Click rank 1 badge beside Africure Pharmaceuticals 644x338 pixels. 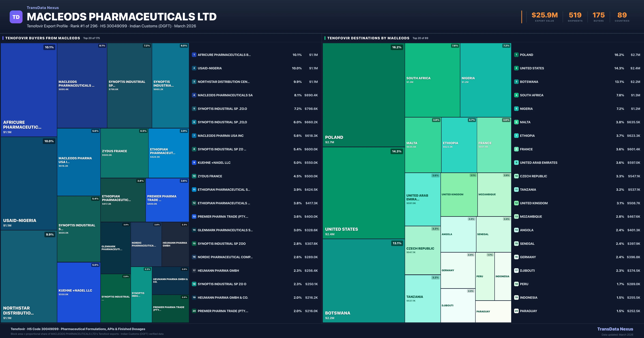(x=194, y=55)
